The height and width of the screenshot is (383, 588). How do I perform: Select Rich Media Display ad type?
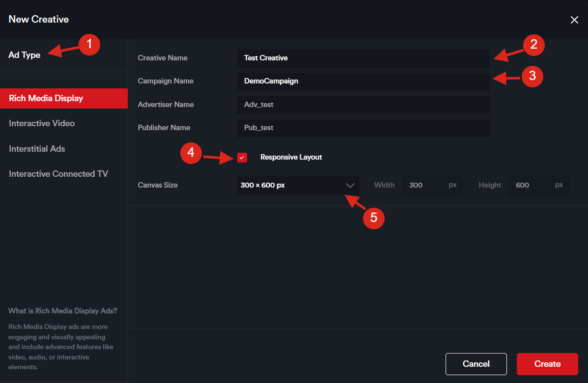[64, 98]
